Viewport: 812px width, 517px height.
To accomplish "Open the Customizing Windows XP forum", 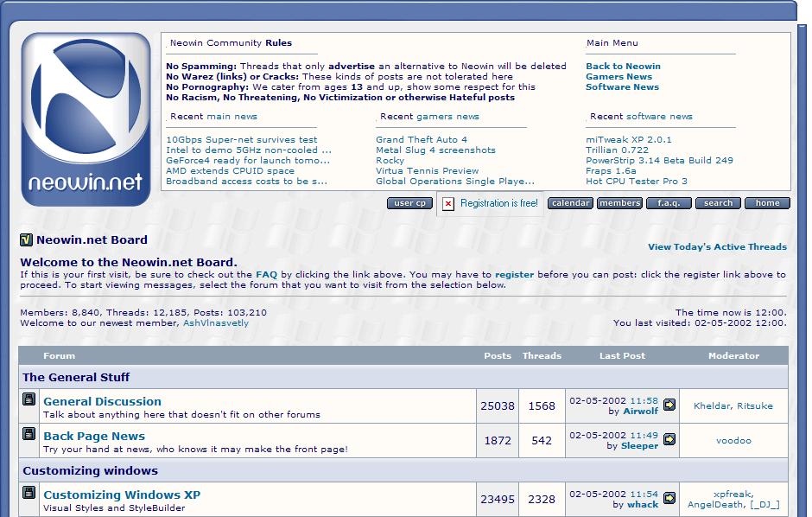I will tap(122, 495).
